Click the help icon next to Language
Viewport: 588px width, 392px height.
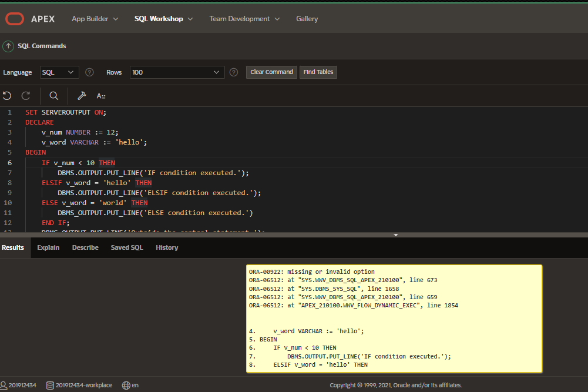[89, 72]
